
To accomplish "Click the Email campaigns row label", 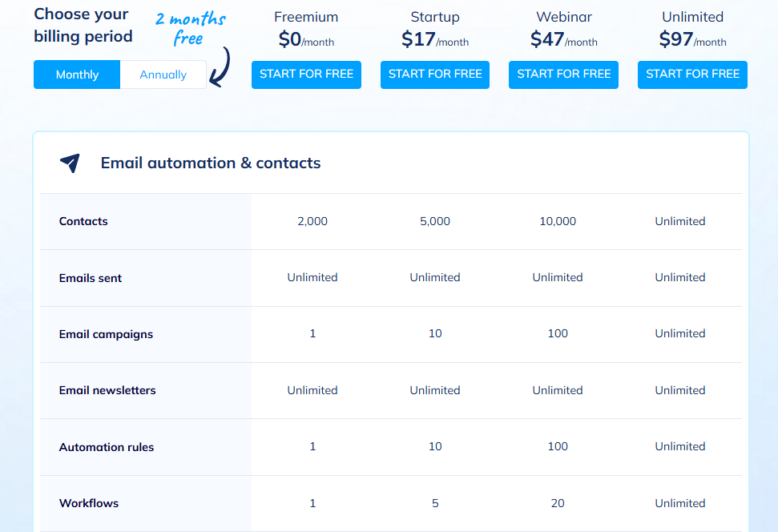I will 106,334.
